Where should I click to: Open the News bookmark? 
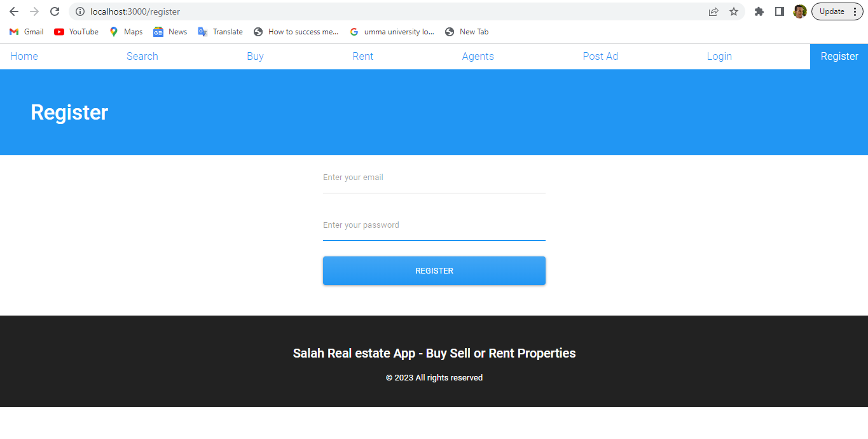(170, 31)
